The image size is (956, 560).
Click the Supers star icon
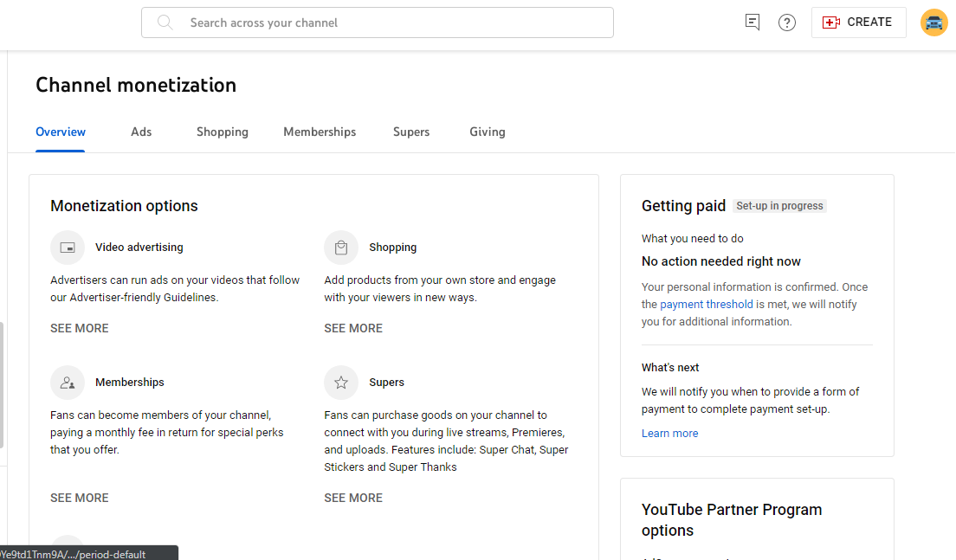coord(341,383)
